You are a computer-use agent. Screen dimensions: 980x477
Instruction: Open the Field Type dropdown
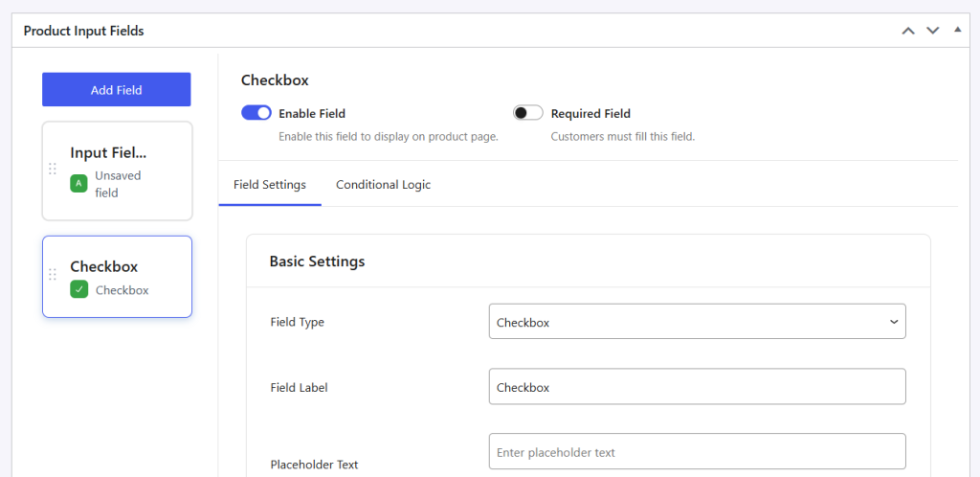(x=697, y=322)
